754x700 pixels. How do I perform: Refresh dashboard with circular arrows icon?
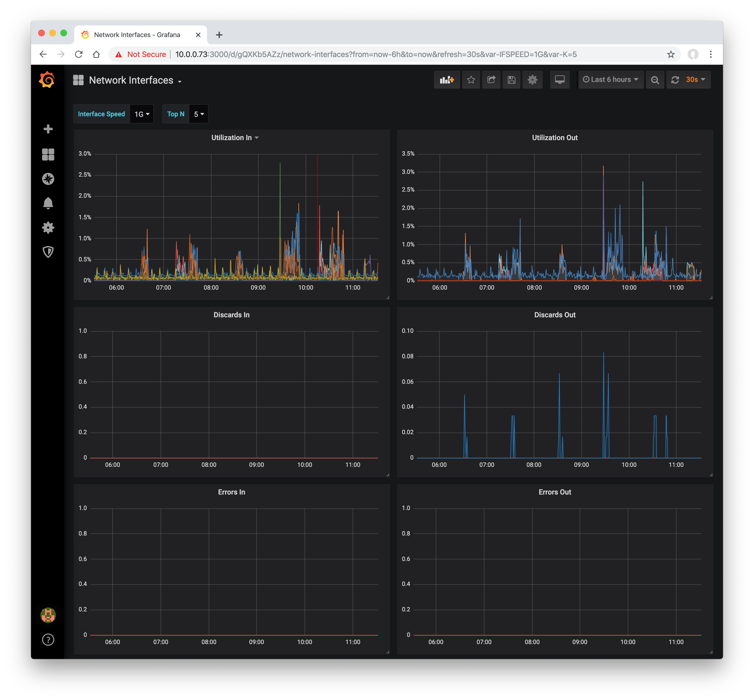click(675, 79)
